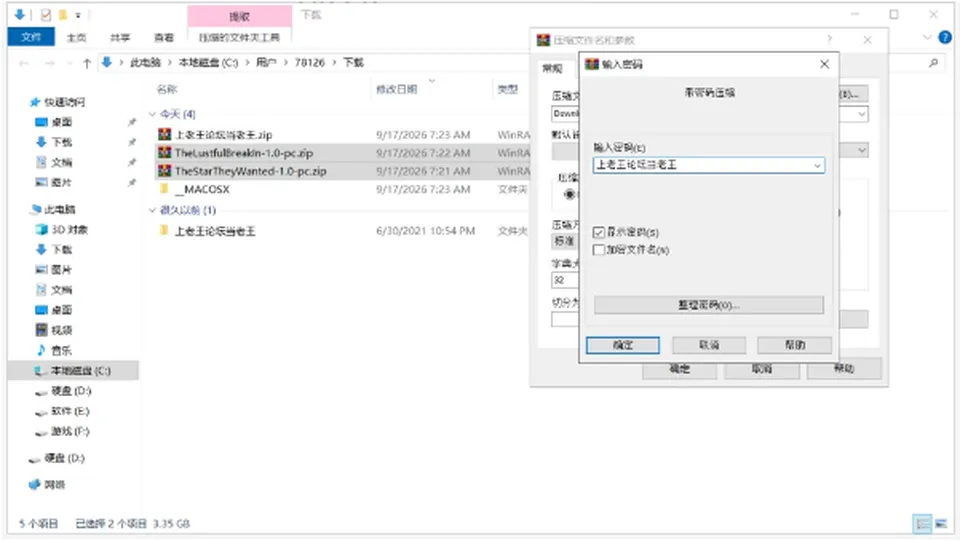
Task: Click the 软件 (E:) drive icon
Action: [41, 412]
